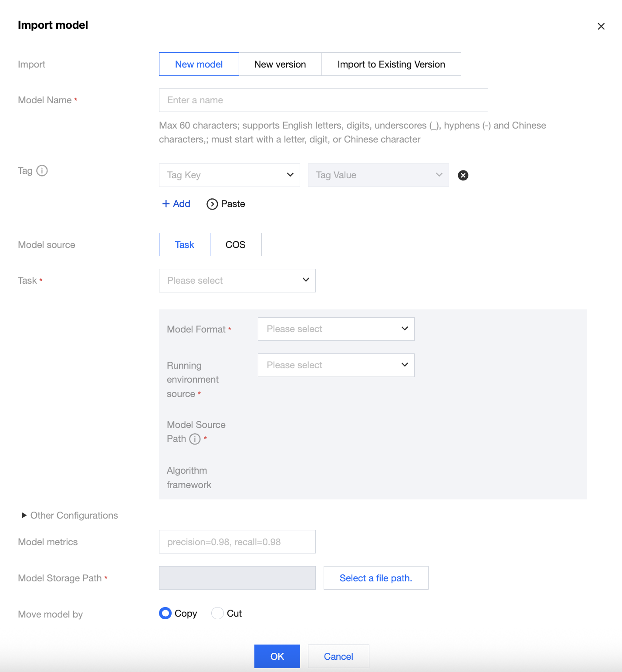Click the Model Source Path info icon
The width and height of the screenshot is (622, 672).
pos(195,439)
